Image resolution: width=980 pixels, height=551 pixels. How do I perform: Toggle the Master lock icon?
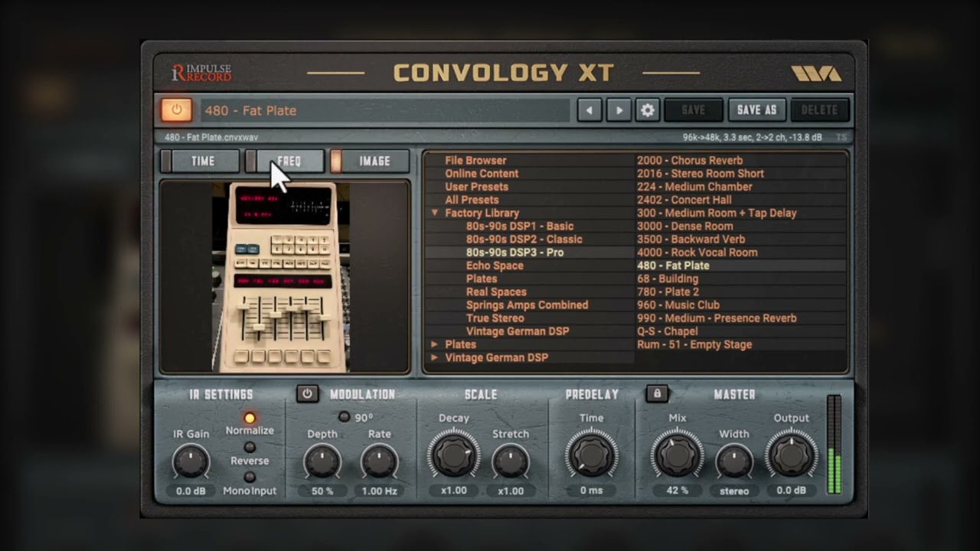[656, 393]
